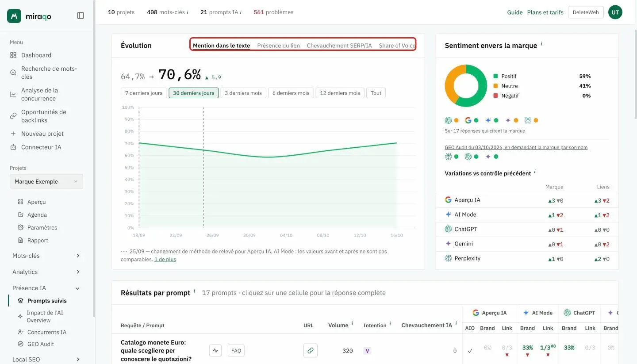Select the 30 derniers jours range
The image size is (637, 364).
pos(194,93)
